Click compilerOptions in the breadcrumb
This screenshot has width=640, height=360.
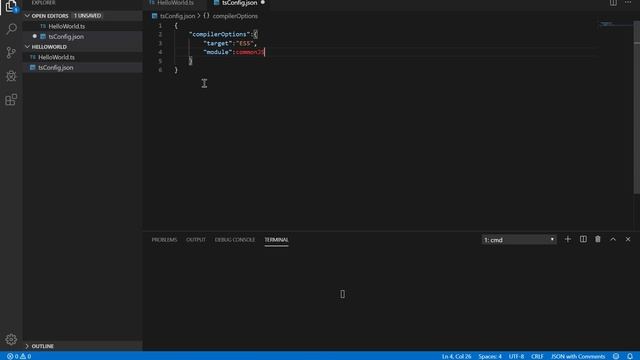point(235,16)
